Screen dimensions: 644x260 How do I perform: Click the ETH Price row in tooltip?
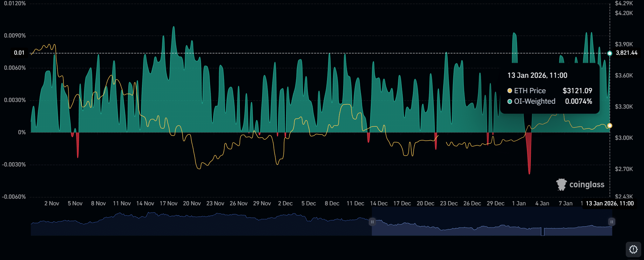click(x=549, y=91)
